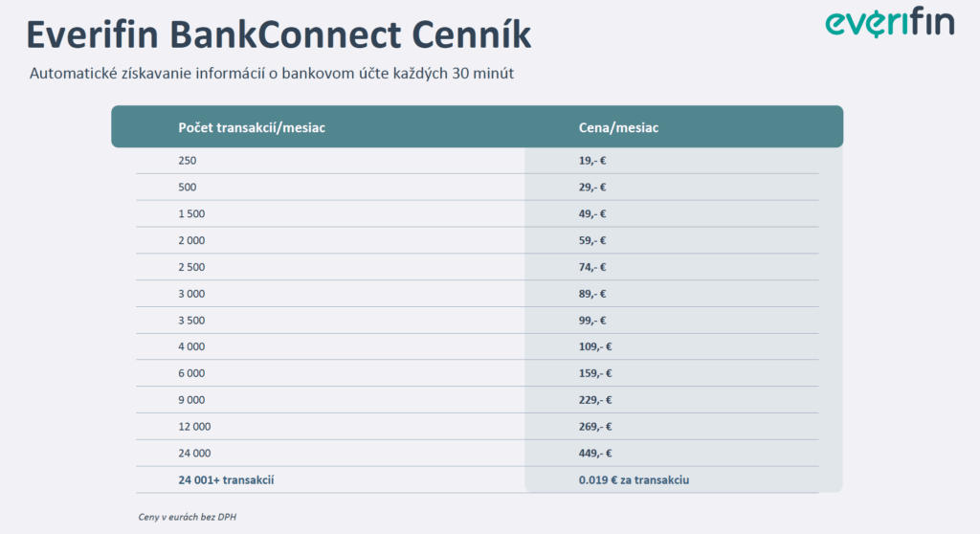This screenshot has width=980, height=534.
Task: Click the everifin logo
Action: (x=889, y=23)
